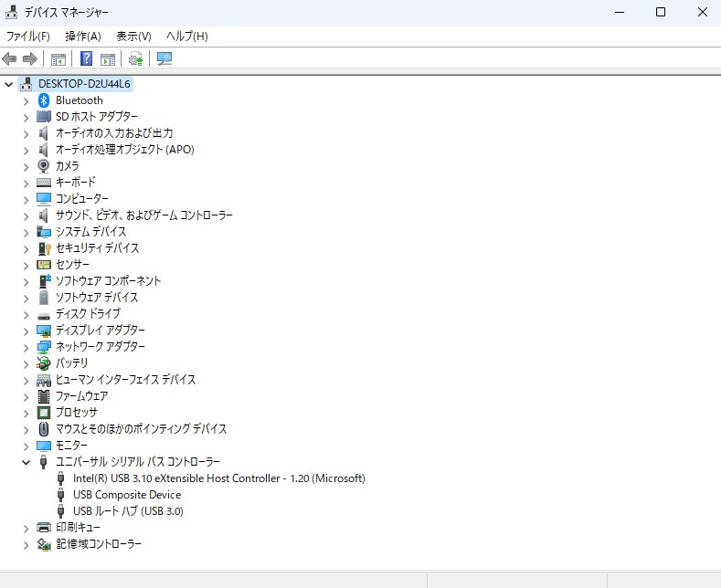Click the カメラ webcam icon
The width and height of the screenshot is (721, 588).
point(44,166)
